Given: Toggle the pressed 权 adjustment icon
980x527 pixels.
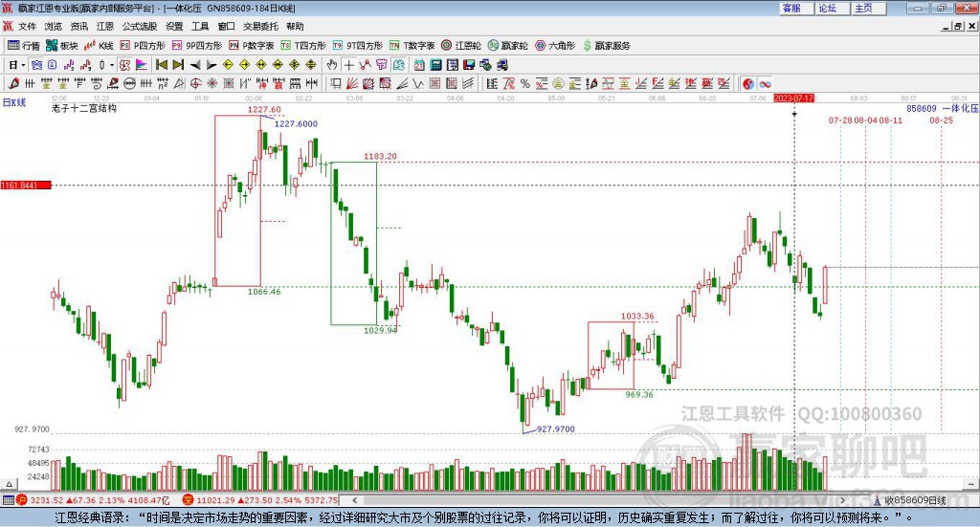Looking at the screenshot, I should tap(125, 65).
